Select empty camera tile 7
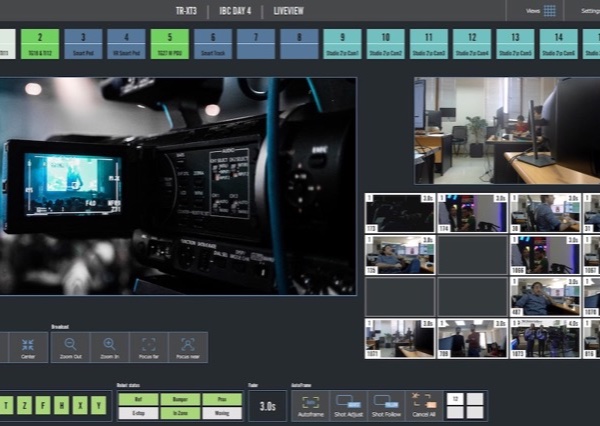Image resolution: width=600 pixels, height=426 pixels. [x=256, y=44]
